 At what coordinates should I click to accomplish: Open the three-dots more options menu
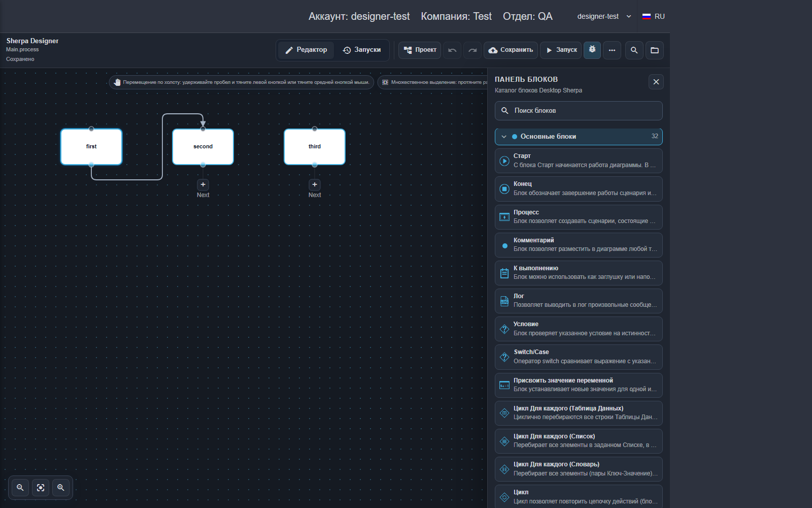click(x=612, y=50)
